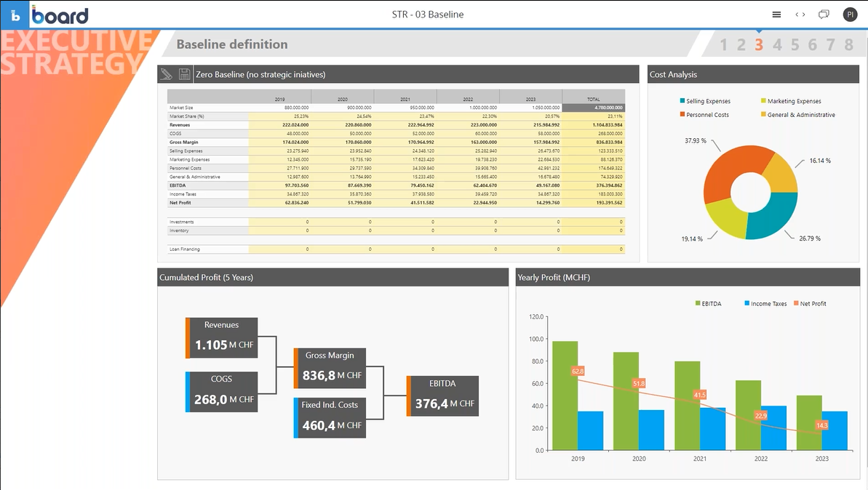Click the Fixed Ind. Costs tile
The height and width of the screenshot is (490, 868).
coord(330,418)
